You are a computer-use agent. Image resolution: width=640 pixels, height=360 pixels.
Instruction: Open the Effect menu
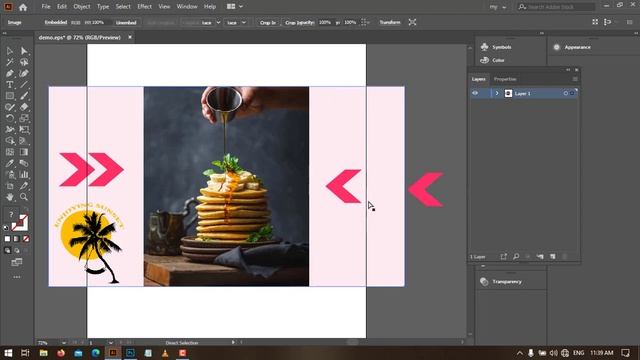pos(144,7)
